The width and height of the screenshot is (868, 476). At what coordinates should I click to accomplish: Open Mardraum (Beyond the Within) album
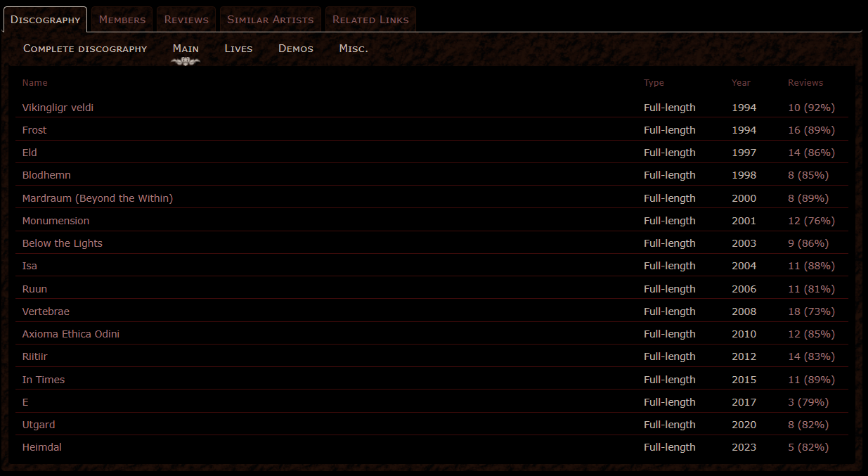coord(98,198)
